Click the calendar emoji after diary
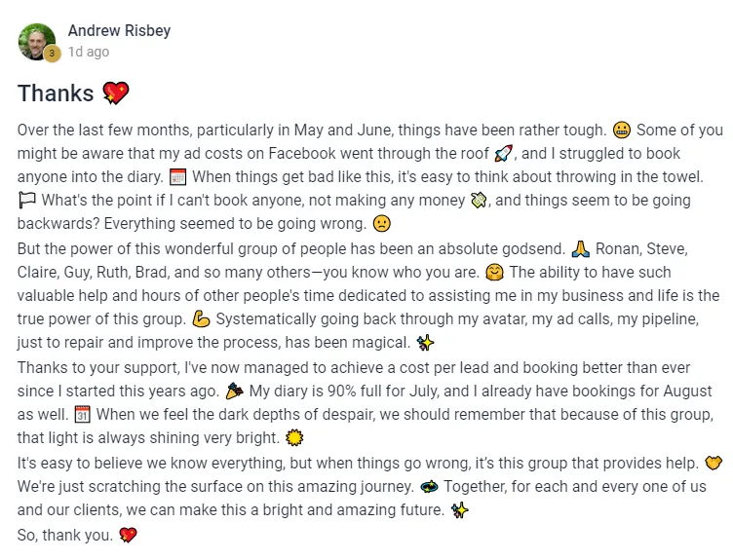Viewport: 733px width, 560px height. point(177,177)
